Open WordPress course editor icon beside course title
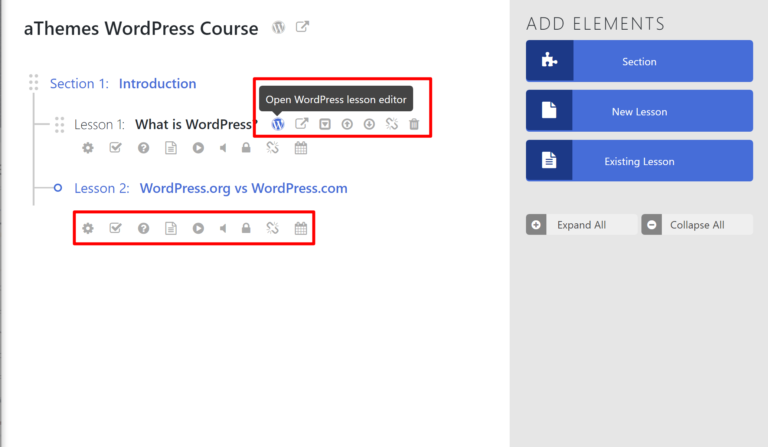The width and height of the screenshot is (768, 447). (x=278, y=27)
